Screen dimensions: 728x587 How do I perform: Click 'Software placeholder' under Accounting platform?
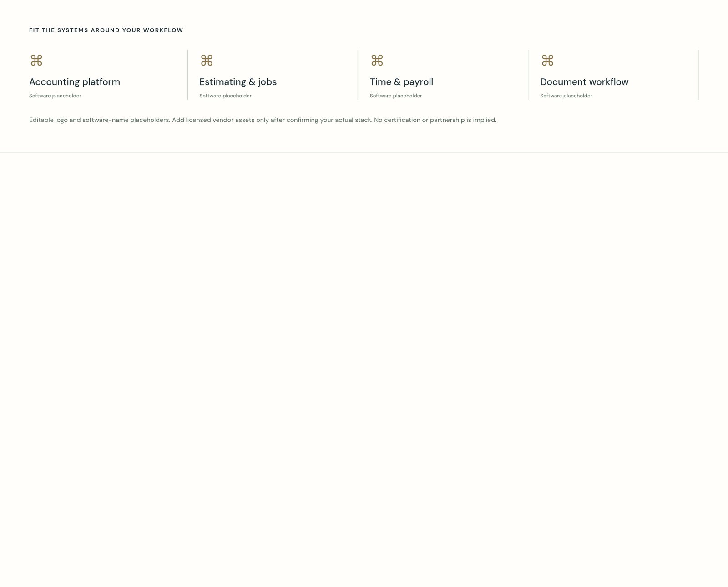[55, 96]
